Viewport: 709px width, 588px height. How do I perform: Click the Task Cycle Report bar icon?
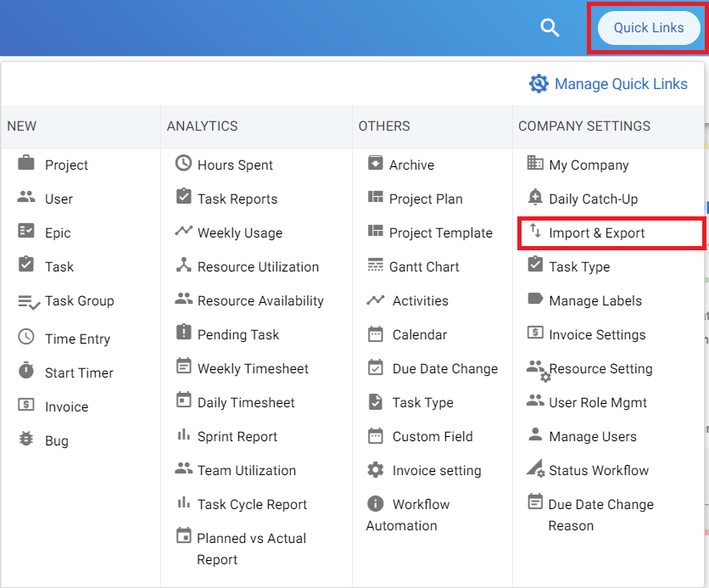tap(183, 502)
